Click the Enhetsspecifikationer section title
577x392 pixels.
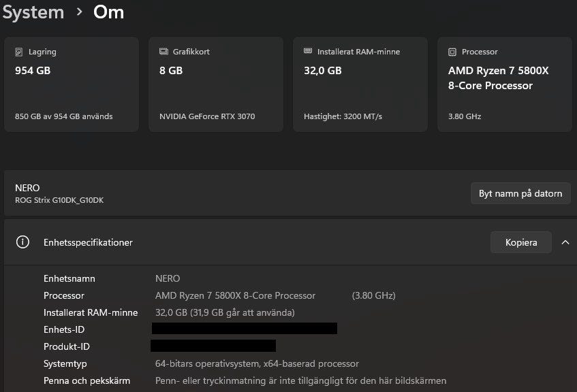click(x=88, y=242)
